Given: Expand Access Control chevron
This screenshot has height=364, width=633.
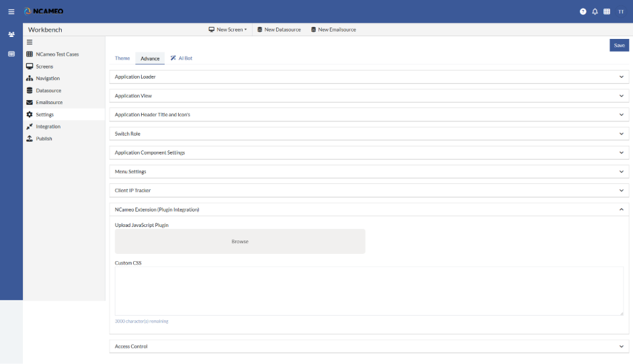Looking at the screenshot, I should click(622, 347).
